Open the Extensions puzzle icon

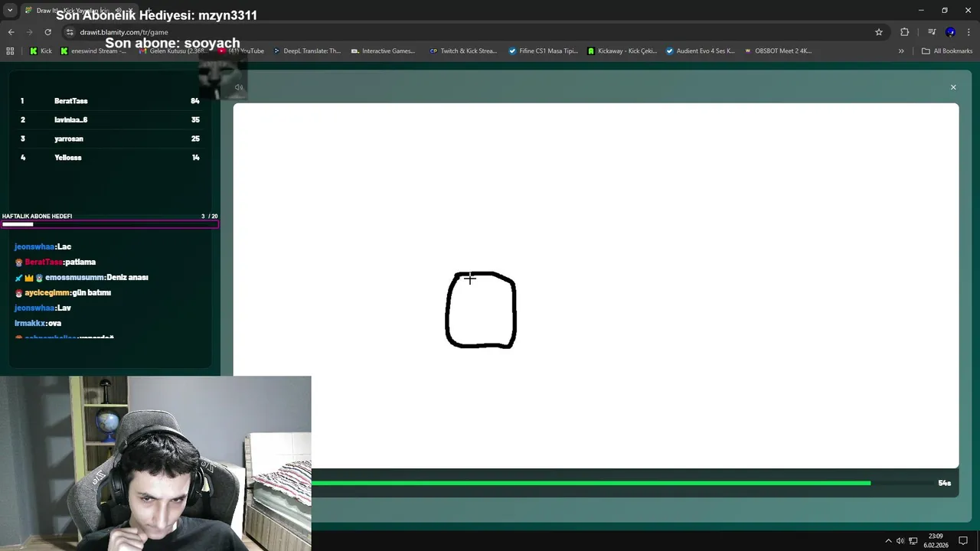[905, 32]
